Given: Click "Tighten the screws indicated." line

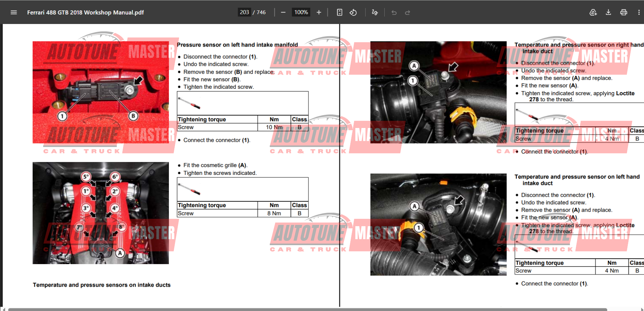Looking at the screenshot, I should [x=220, y=173].
